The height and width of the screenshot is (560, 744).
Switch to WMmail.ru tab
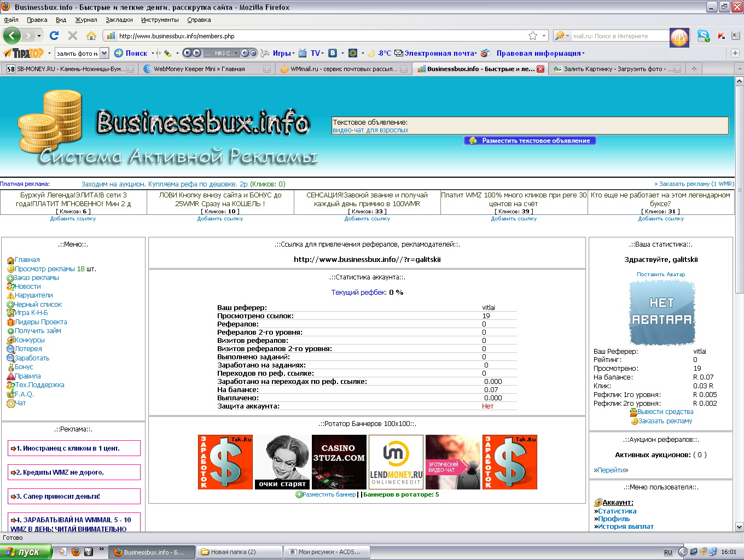tap(343, 69)
